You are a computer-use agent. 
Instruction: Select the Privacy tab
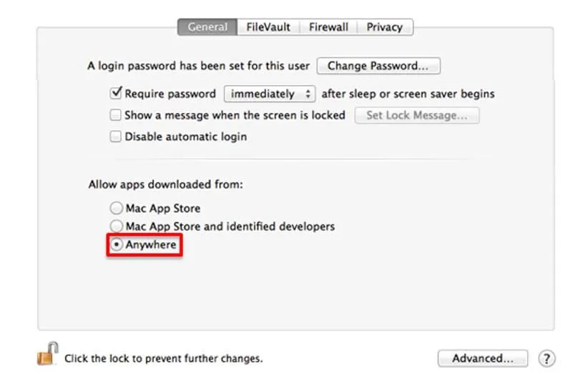click(384, 27)
